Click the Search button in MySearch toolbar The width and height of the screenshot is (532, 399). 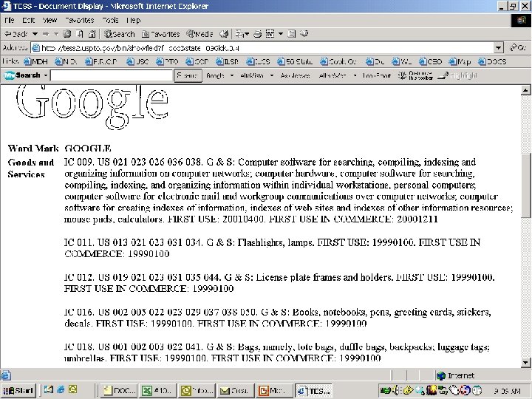point(188,75)
